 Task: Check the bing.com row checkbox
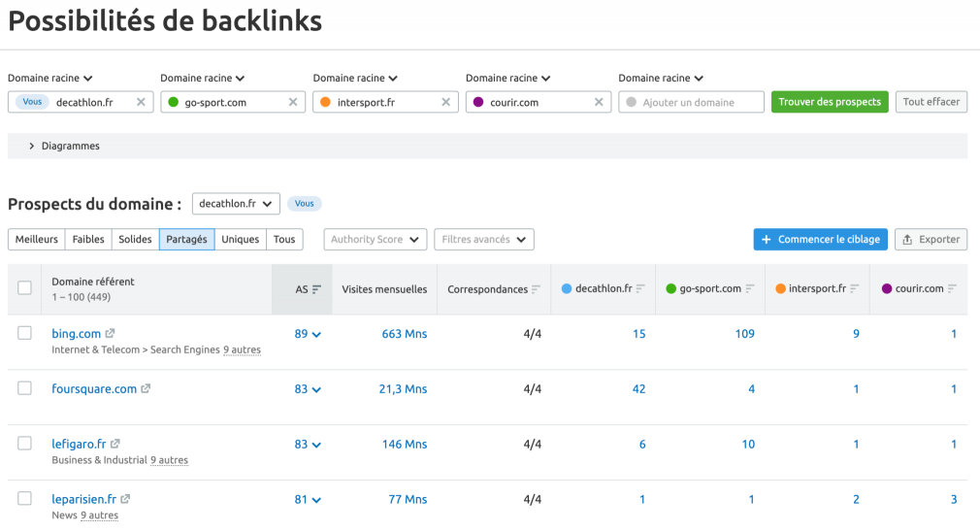24,333
